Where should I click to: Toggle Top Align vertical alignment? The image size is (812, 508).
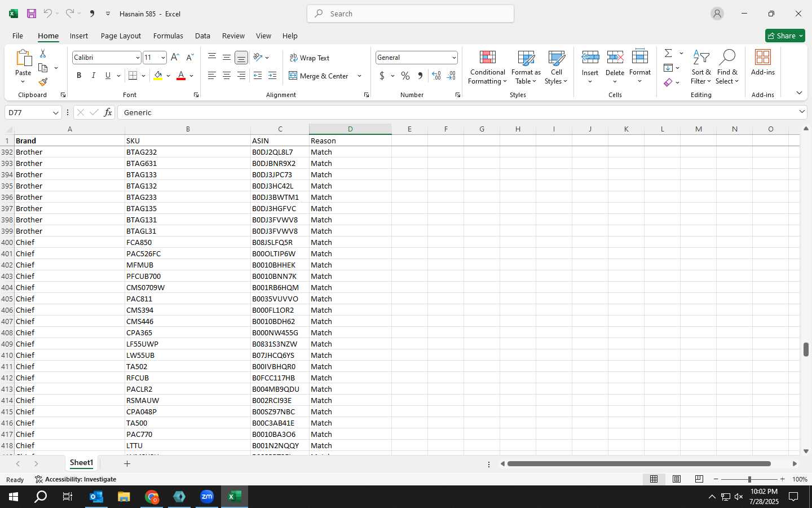pos(212,58)
